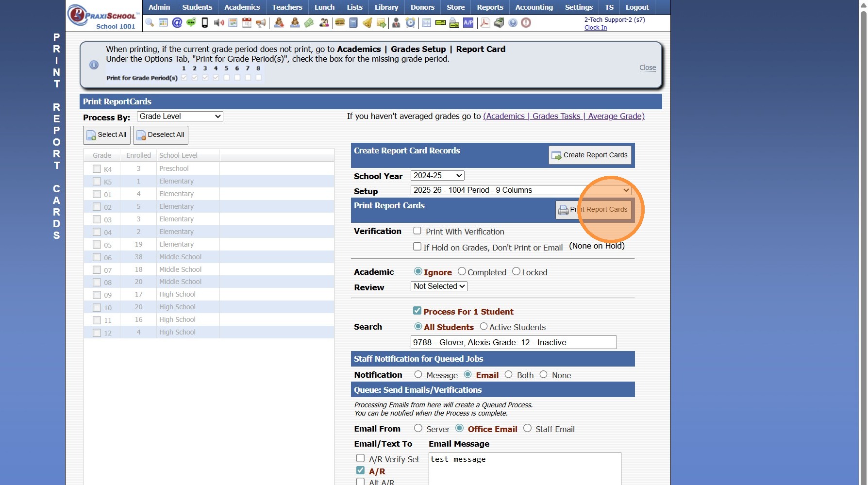Screen dimensions: 868x485
Task: Open the hamburger lunch icon
Action: (x=340, y=23)
